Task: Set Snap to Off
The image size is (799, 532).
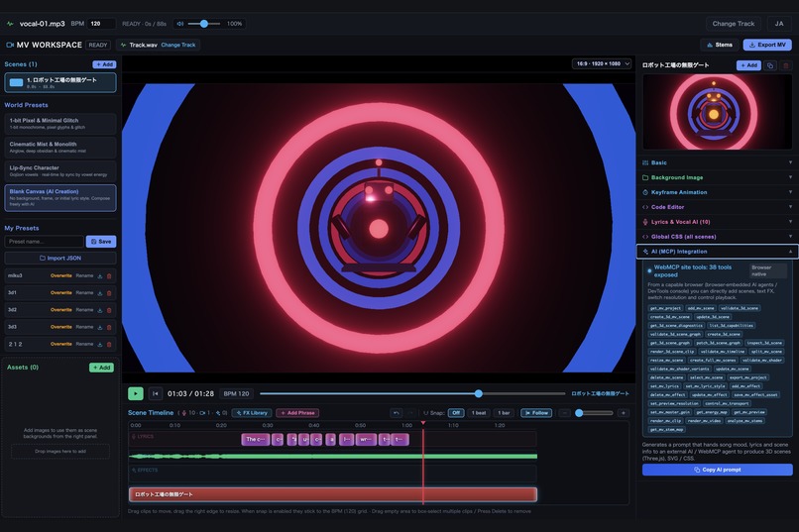Action: click(x=456, y=413)
